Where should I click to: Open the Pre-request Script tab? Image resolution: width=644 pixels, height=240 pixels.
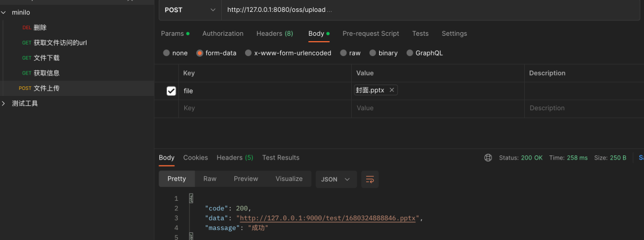point(370,33)
